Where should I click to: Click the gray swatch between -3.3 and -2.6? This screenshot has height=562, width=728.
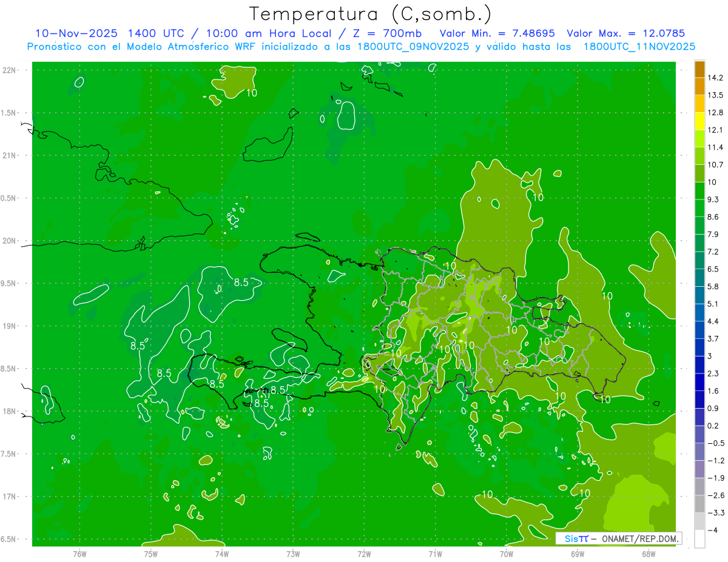click(699, 504)
